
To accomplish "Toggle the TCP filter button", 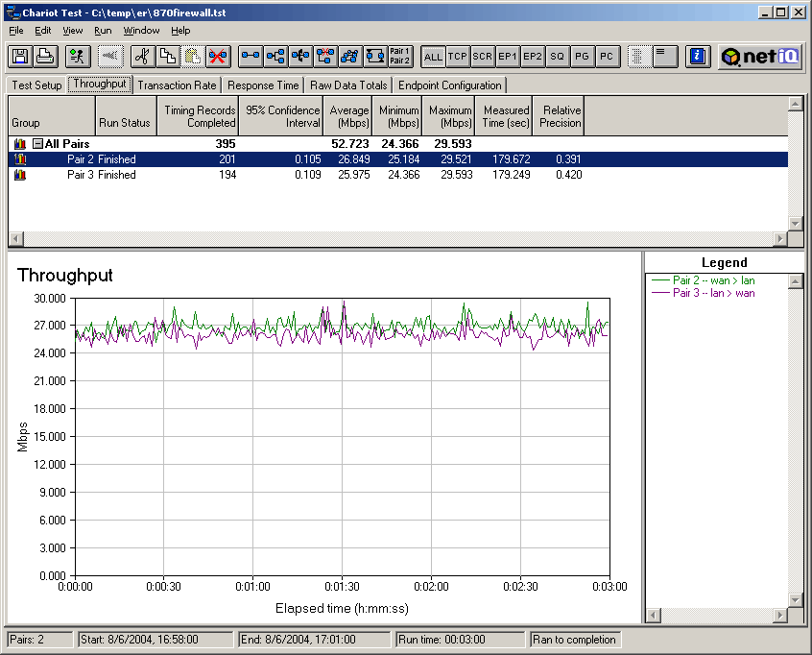I will click(458, 57).
